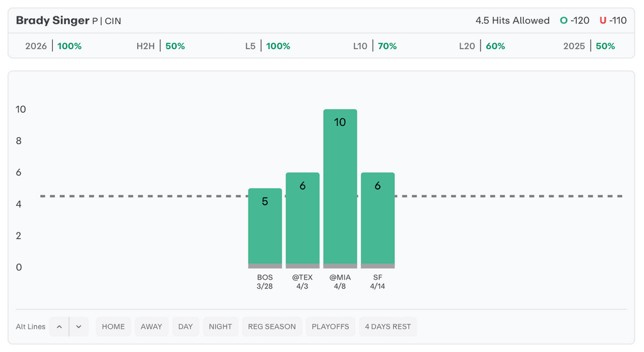Toggle the HOME games filter
This screenshot has height=352, width=644.
pos(113,327)
